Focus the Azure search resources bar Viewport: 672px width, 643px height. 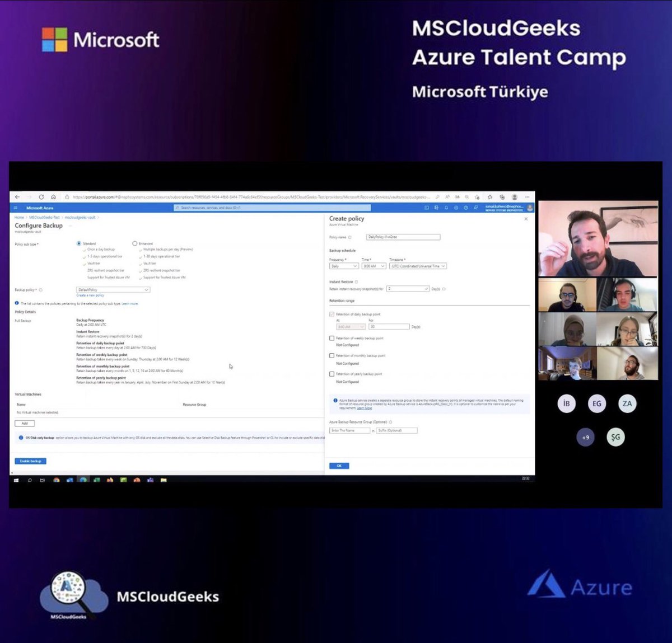[x=272, y=208]
